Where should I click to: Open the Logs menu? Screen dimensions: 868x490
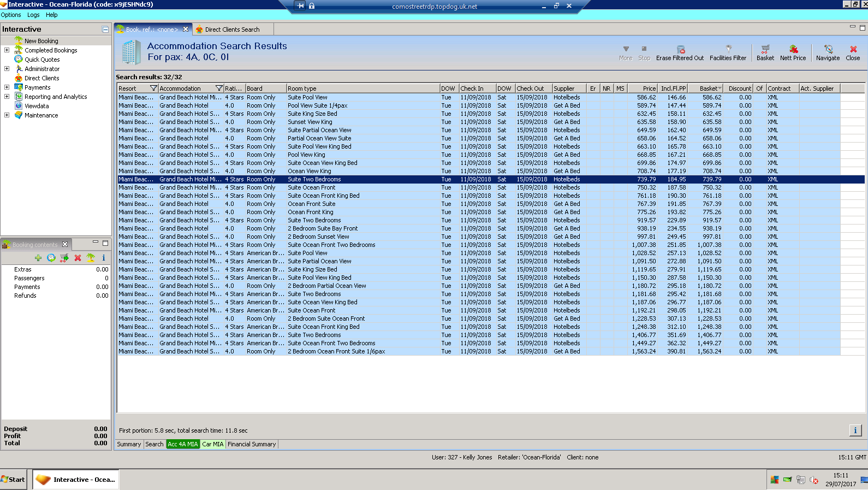click(x=33, y=15)
